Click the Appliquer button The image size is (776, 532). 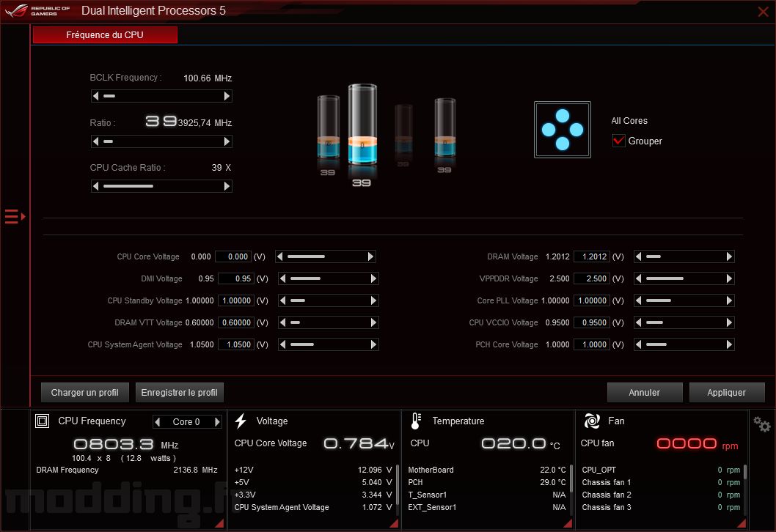[727, 393]
